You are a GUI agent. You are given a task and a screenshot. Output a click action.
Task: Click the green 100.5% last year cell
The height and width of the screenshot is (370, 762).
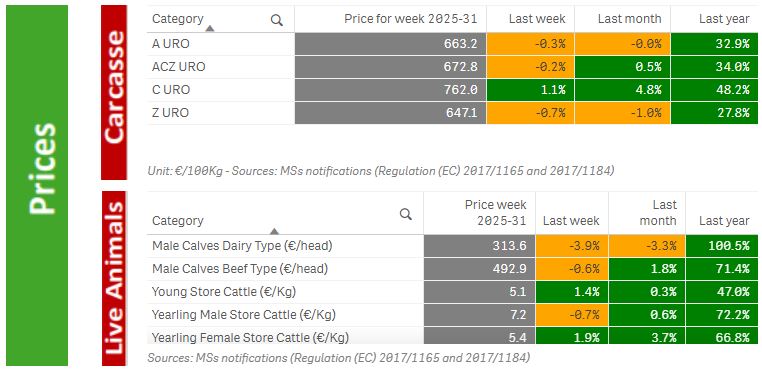coord(722,246)
